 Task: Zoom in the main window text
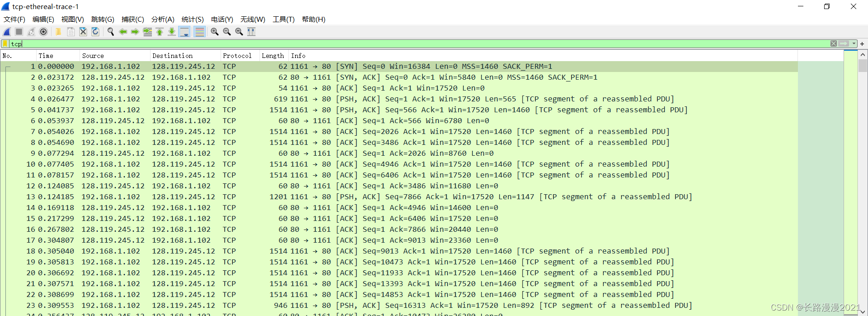click(215, 32)
